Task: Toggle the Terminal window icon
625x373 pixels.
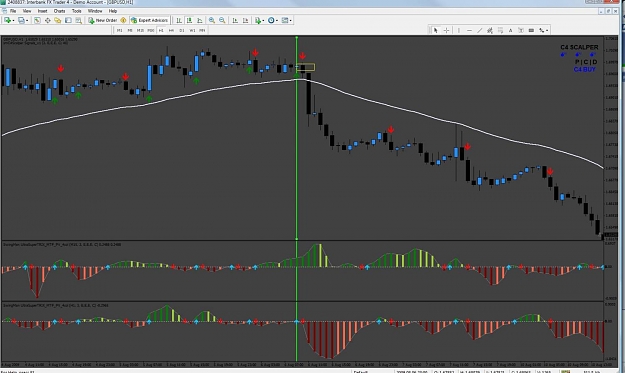Action: (x=68, y=20)
